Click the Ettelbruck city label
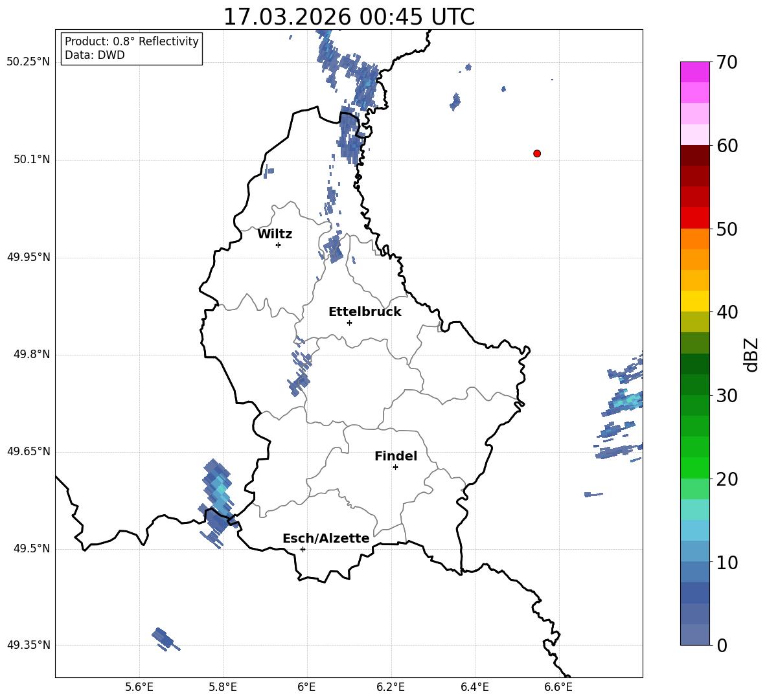767x700 pixels. coord(365,312)
